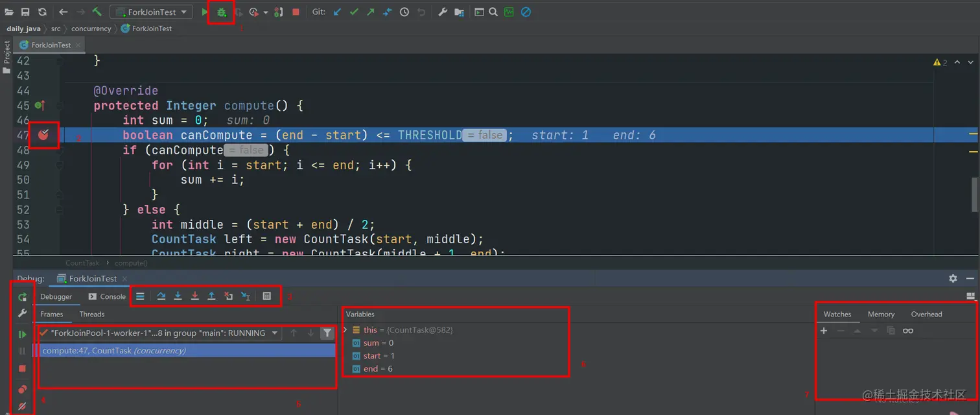Click the Show Execution Point icon

tap(140, 296)
